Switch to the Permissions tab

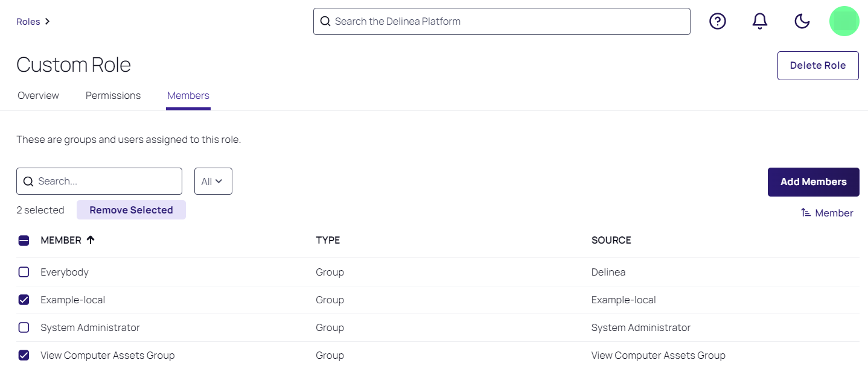point(113,95)
